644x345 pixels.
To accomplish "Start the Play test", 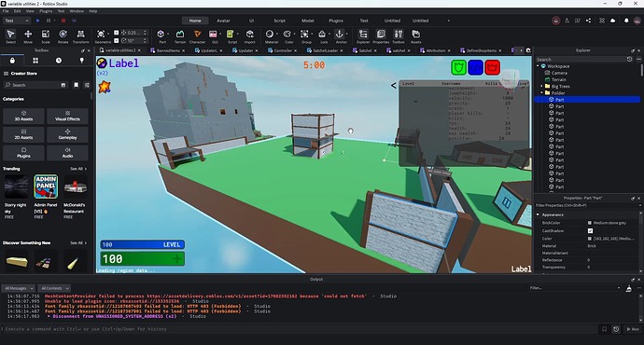I will [x=37, y=21].
